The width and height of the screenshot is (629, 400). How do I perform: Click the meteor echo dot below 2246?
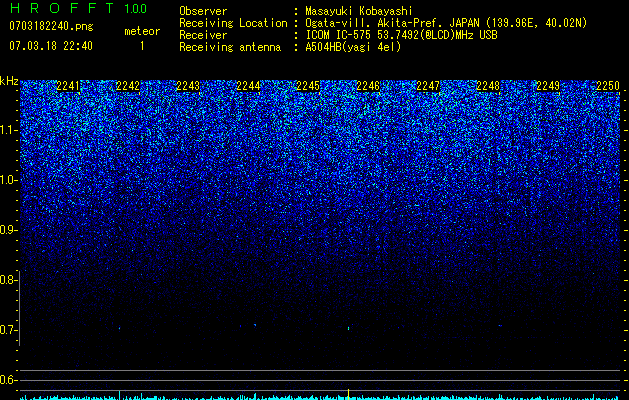coord(348,328)
